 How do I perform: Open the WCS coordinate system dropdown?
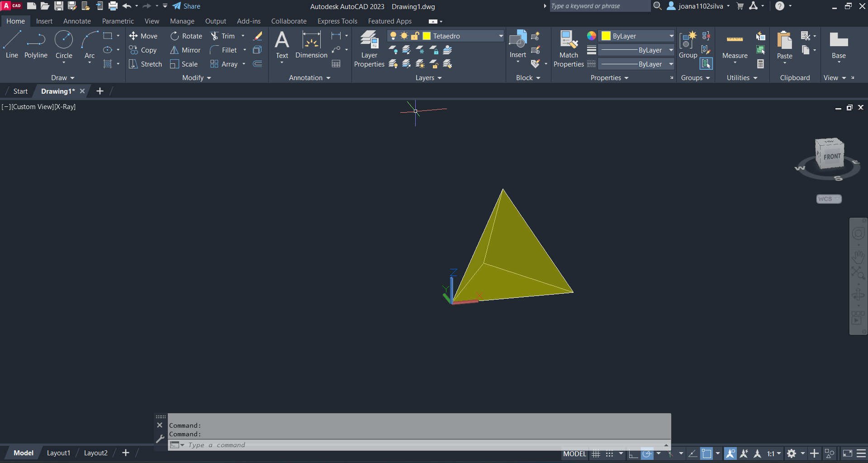tap(829, 199)
